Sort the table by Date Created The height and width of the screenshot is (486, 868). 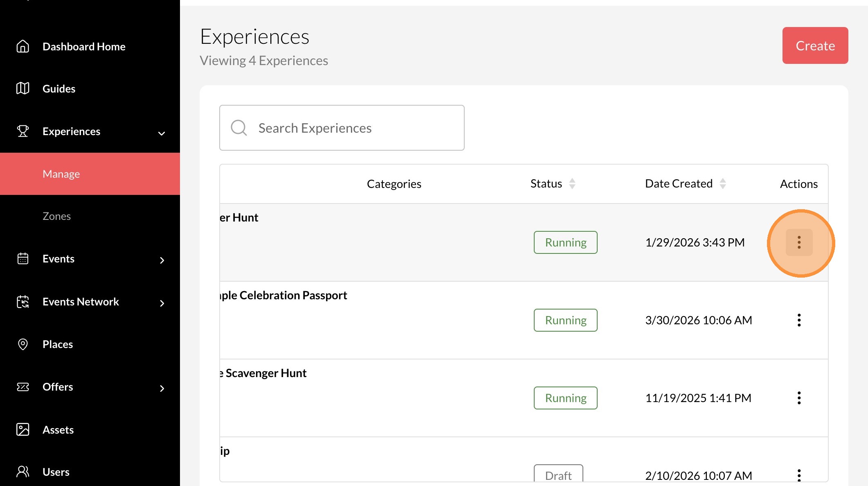tap(723, 184)
